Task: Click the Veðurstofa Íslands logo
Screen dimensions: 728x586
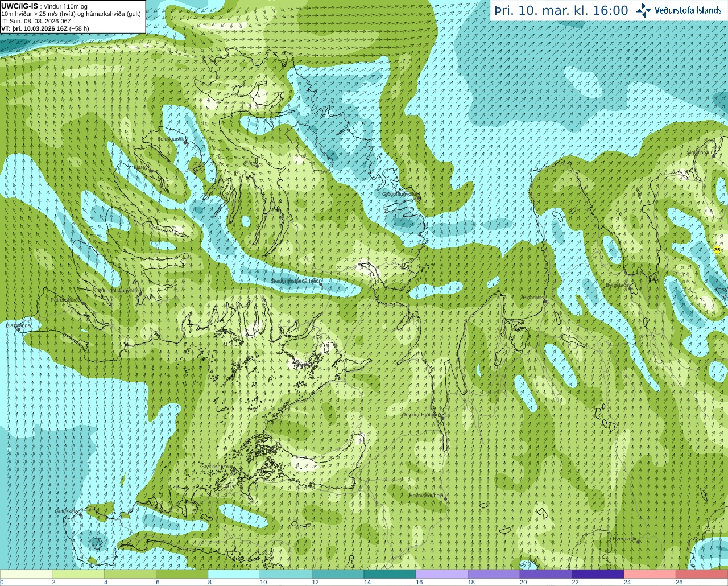Action: click(678, 10)
